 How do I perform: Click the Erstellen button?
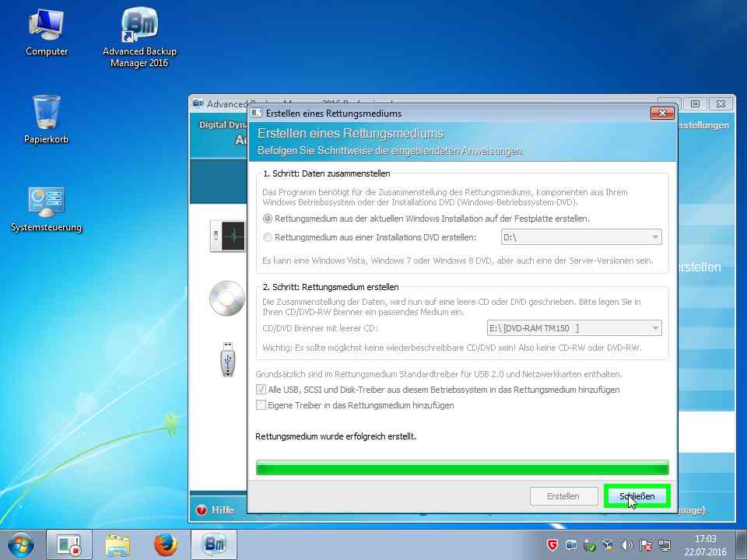coord(563,496)
